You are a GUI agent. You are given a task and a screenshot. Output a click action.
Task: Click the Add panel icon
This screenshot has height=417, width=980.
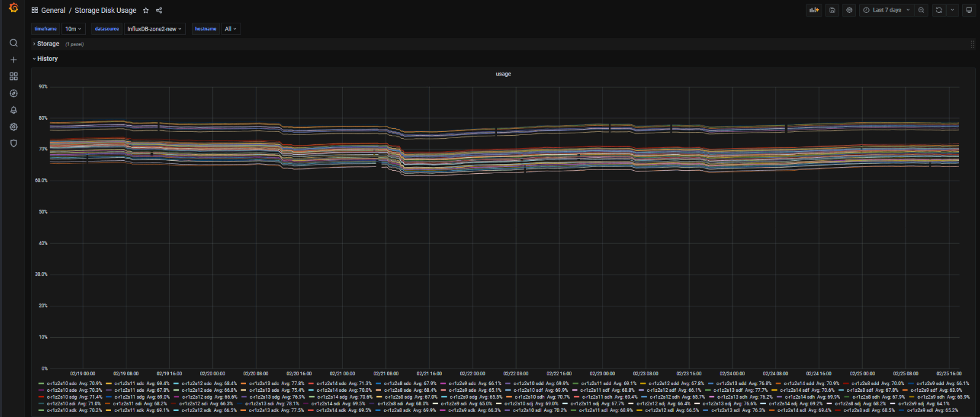814,10
